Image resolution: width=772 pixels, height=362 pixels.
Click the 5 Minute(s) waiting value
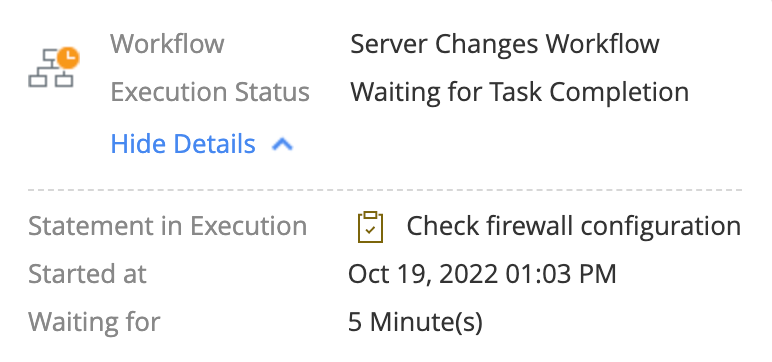(x=415, y=322)
